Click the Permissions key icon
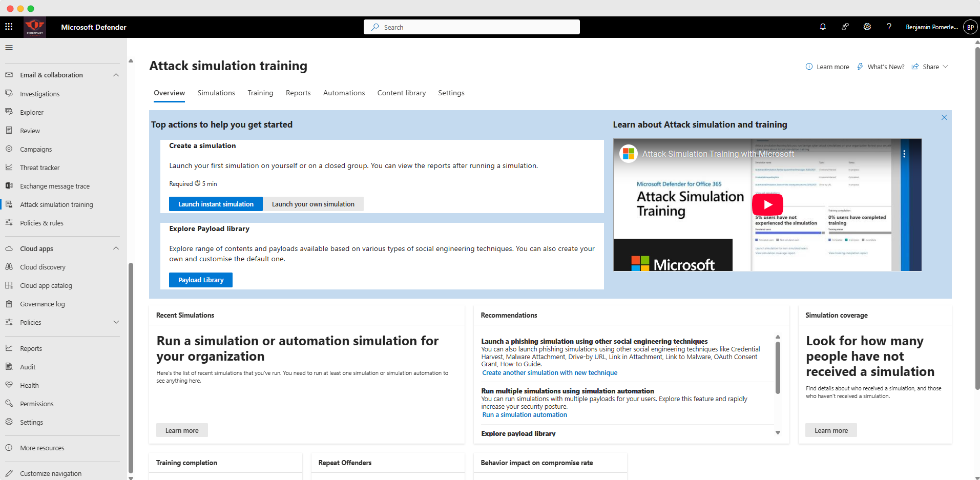This screenshot has width=980, height=480. tap(9, 403)
